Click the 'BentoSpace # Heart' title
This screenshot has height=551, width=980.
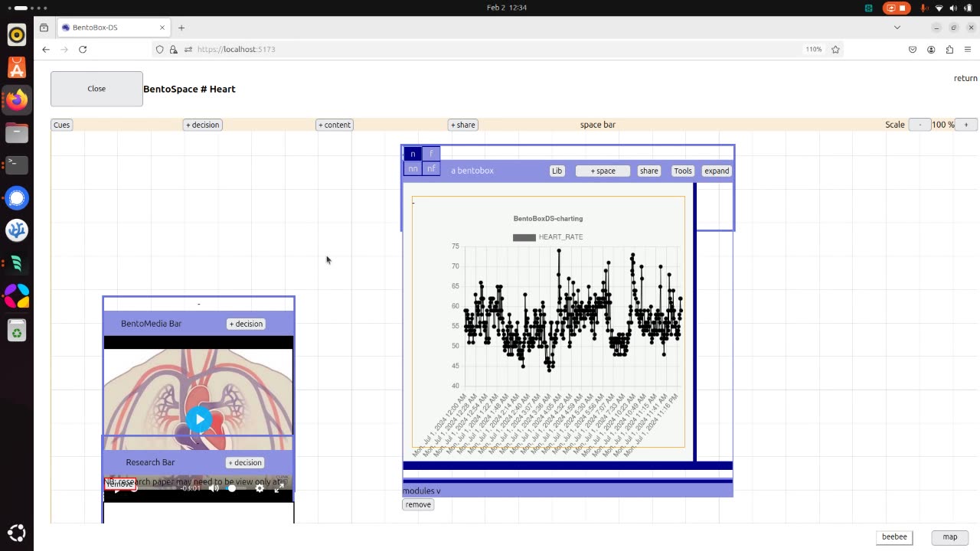tap(189, 89)
